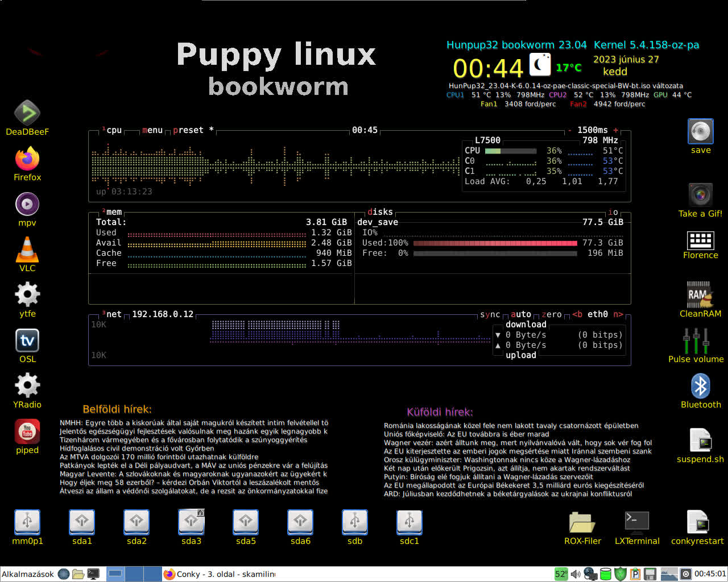
Task: Click headline 'Putyin: Bíróság elé fogjuk állítani'
Action: [x=488, y=477]
